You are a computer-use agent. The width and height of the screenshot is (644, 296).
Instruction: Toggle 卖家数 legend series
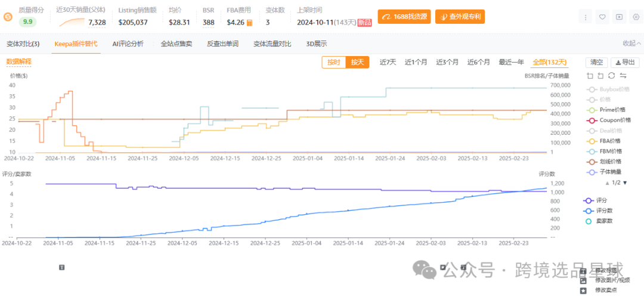[600, 221]
